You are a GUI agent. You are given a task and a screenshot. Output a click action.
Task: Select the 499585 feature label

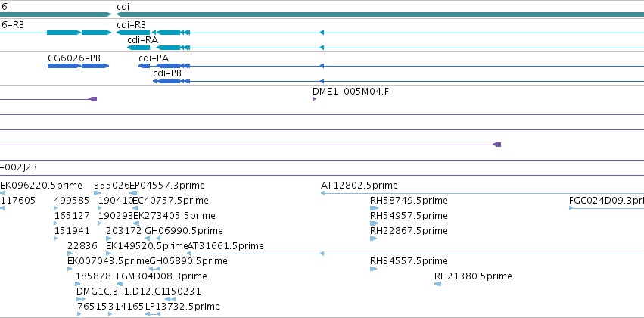coord(72,201)
